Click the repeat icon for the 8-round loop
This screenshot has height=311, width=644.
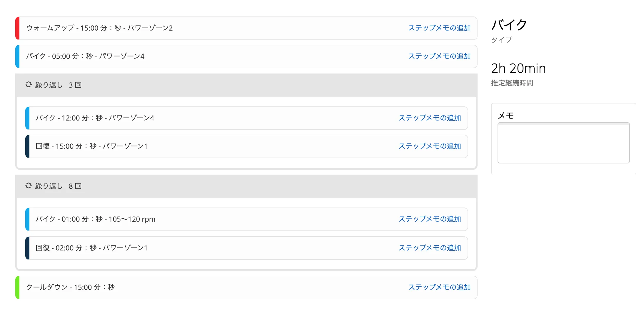pos(28,185)
